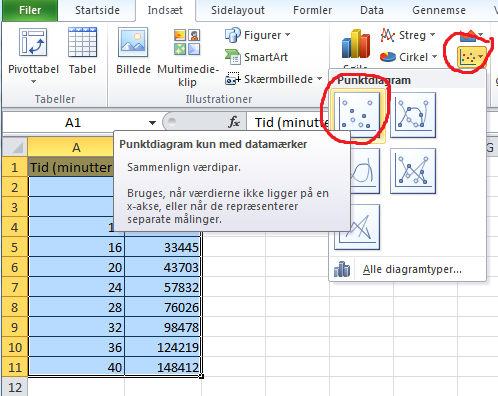The image size is (498, 396).
Task: Select the Indsæt tab
Action: pos(165,10)
